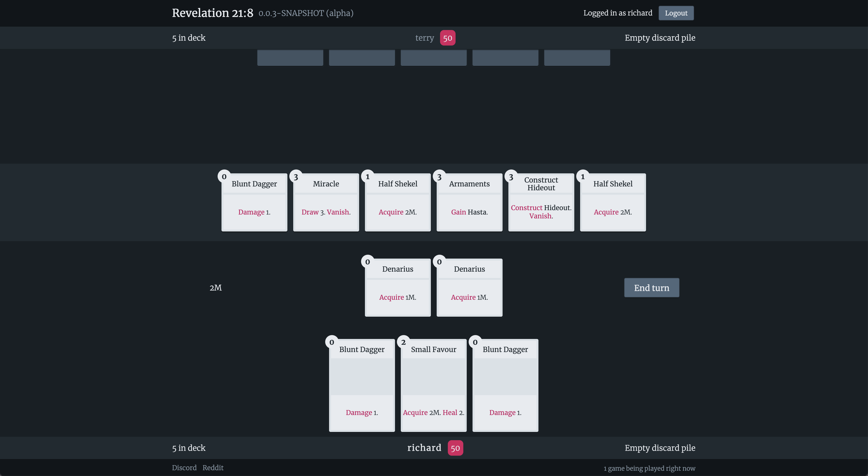868x476 pixels.
Task: Click the cost badge 1 on Half Shekel
Action: click(x=367, y=177)
